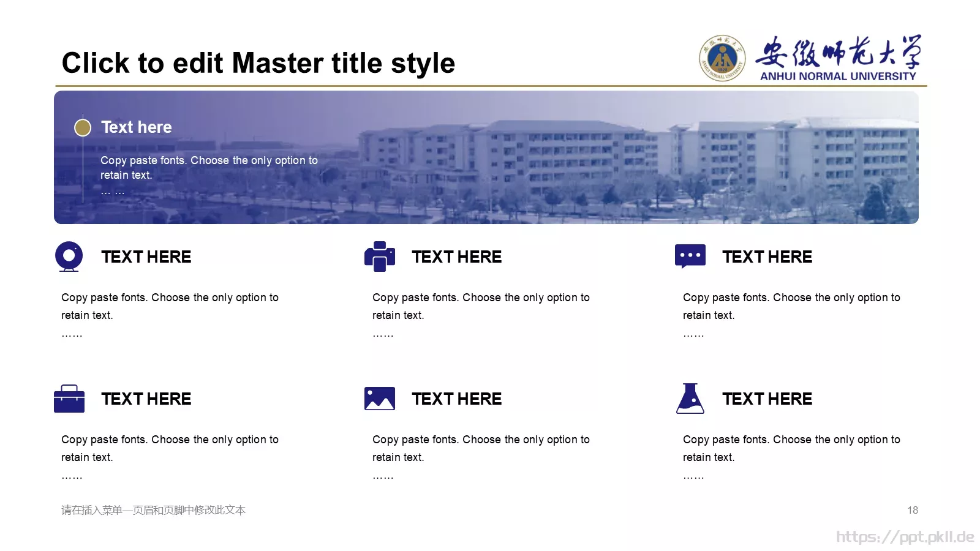980x551 pixels.
Task: Click body paragraph under the briefcase heading
Action: coord(170,457)
